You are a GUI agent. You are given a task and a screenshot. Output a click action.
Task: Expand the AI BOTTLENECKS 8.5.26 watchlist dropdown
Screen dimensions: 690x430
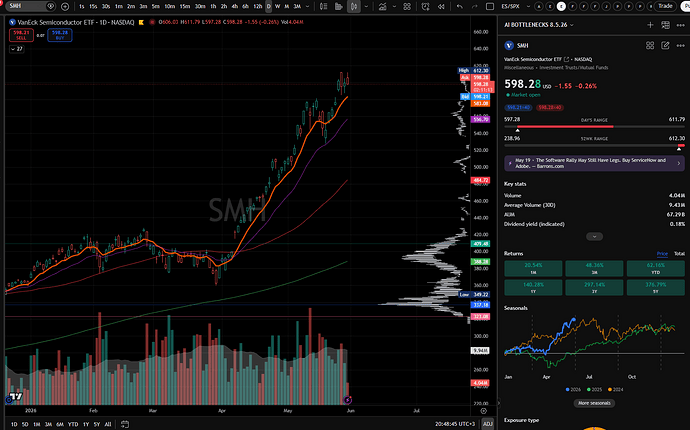pyautogui.click(x=539, y=25)
